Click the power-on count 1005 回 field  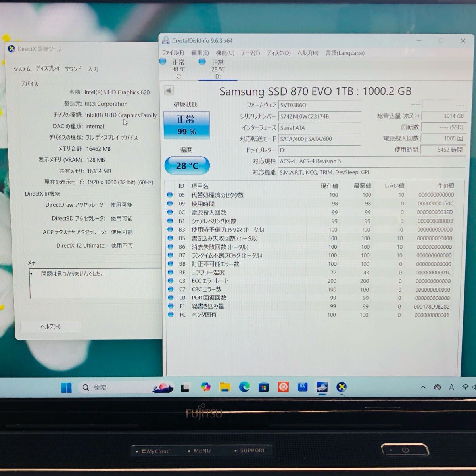click(x=443, y=138)
